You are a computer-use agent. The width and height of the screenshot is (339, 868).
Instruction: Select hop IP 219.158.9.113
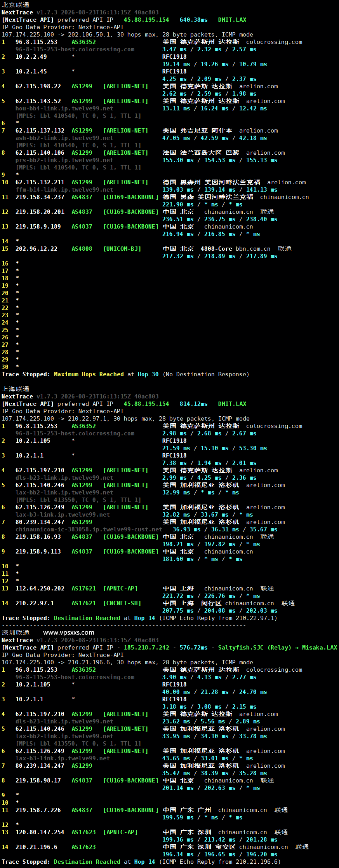click(x=38, y=552)
